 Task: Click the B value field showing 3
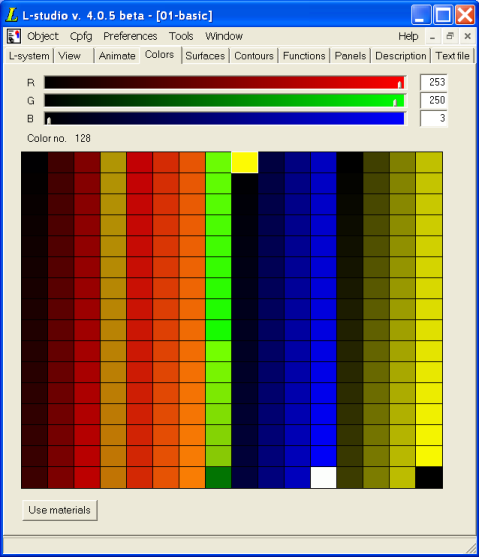click(434, 119)
